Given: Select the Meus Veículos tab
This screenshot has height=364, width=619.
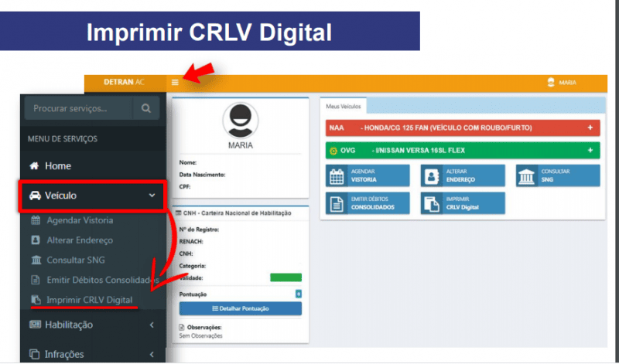Looking at the screenshot, I should pos(344,106).
